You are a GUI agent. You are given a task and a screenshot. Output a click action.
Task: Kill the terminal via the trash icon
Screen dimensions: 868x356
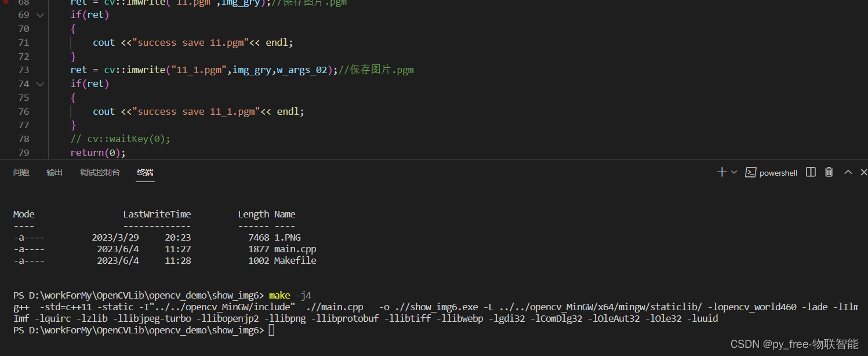[829, 172]
